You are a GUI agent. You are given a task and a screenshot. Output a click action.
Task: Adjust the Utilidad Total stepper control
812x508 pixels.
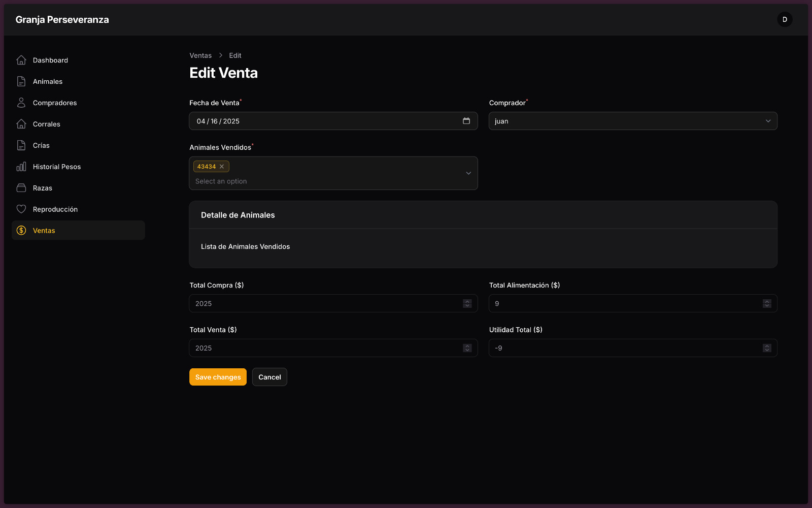click(x=767, y=348)
